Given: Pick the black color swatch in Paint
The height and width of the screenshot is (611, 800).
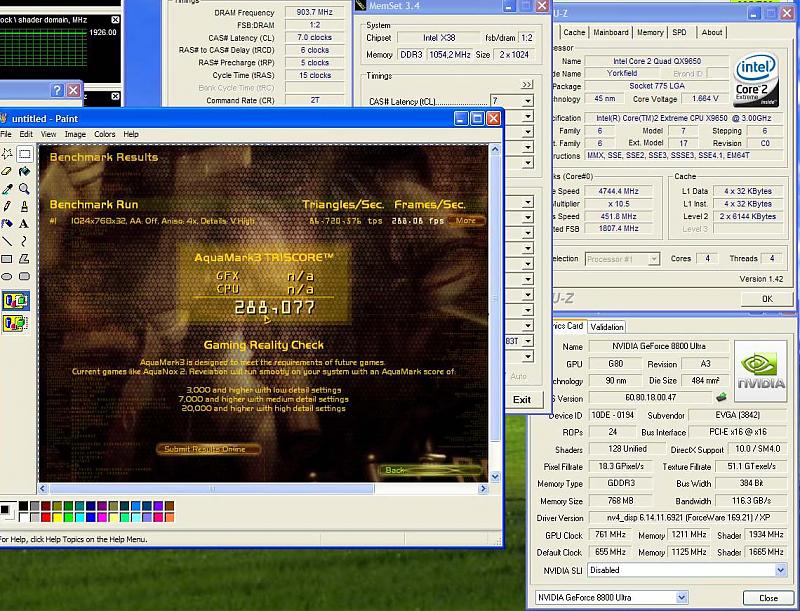Looking at the screenshot, I should (23, 506).
